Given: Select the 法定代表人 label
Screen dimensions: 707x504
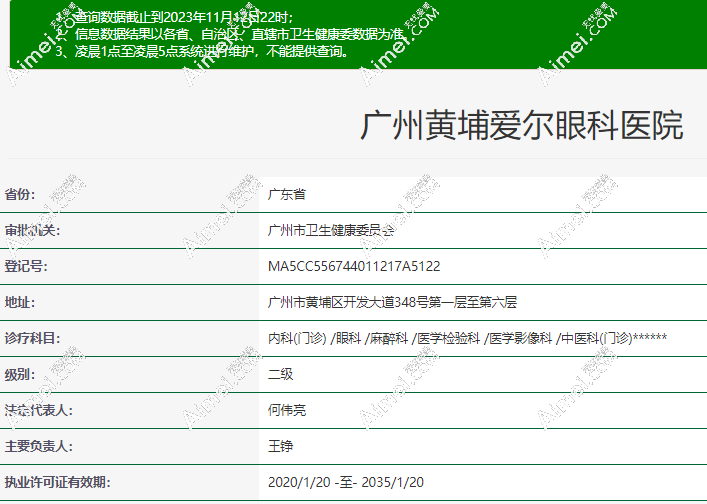Looking at the screenshot, I should click(38, 410).
